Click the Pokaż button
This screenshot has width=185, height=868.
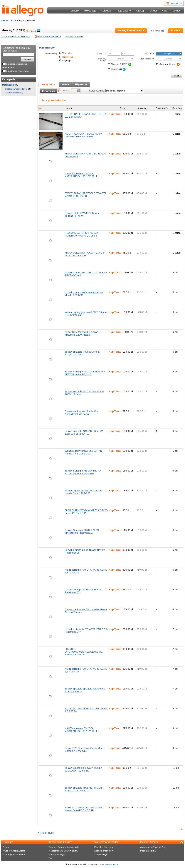point(177,76)
